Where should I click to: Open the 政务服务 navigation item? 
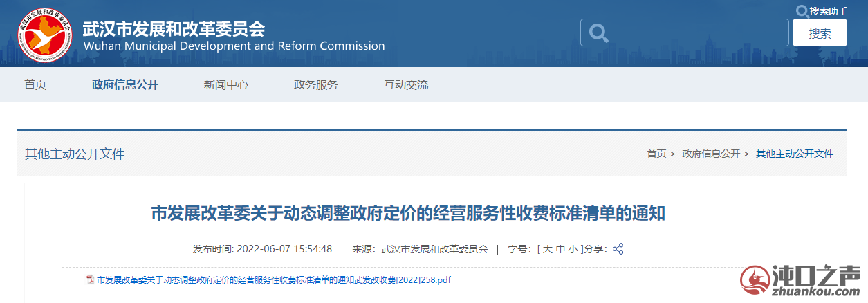click(316, 84)
